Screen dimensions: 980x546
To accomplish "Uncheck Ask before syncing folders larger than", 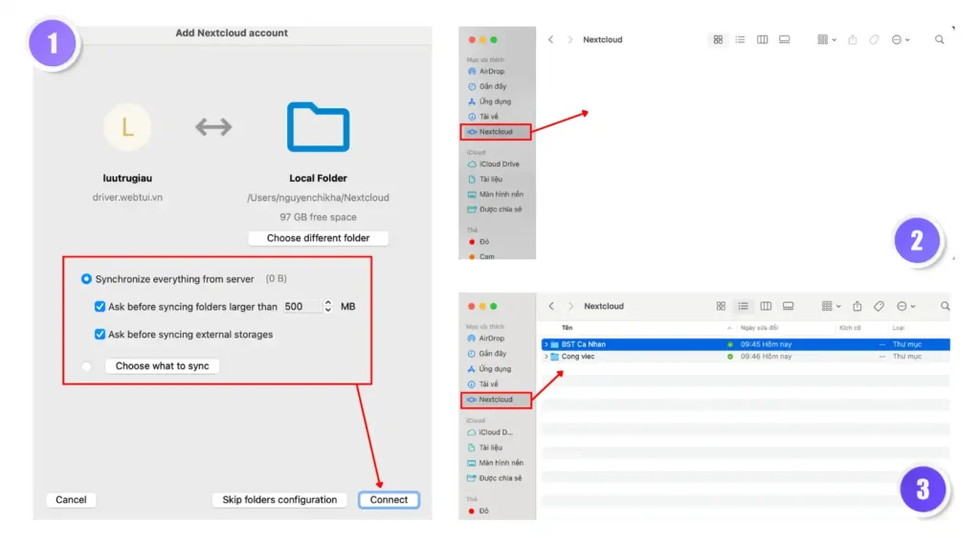I will pyautogui.click(x=100, y=307).
